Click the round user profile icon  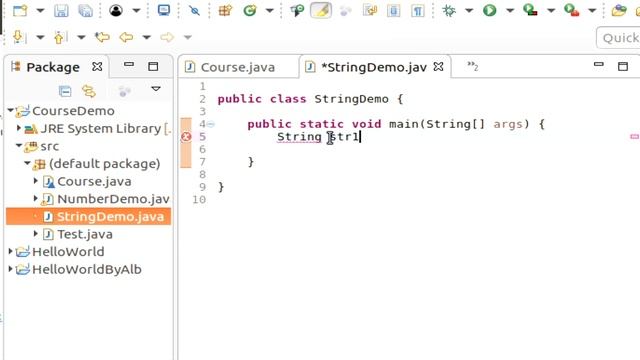(x=116, y=10)
